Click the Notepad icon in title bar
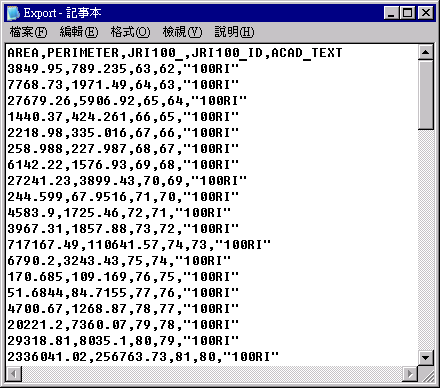440x388 pixels. coord(14,13)
